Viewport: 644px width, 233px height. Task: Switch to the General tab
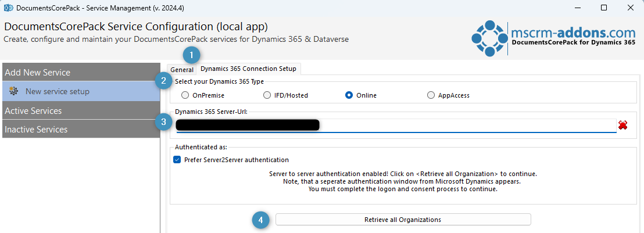[x=182, y=70]
